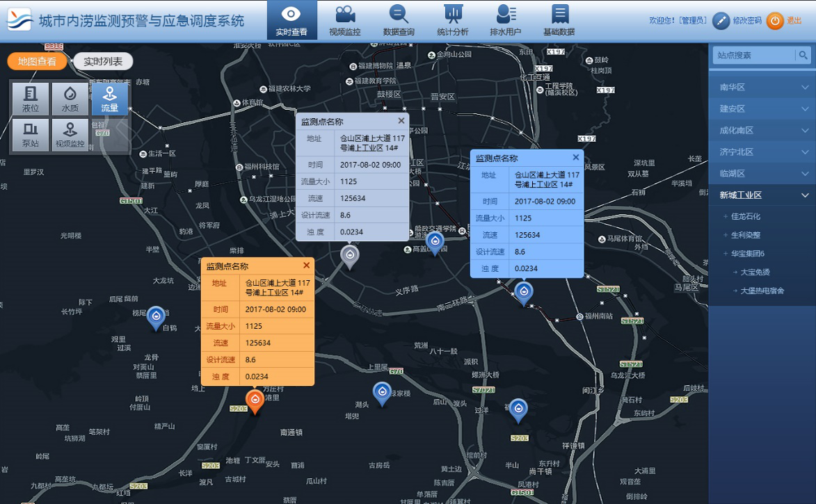Switch to 实时列表 tab
This screenshot has height=504, width=816.
[103, 61]
